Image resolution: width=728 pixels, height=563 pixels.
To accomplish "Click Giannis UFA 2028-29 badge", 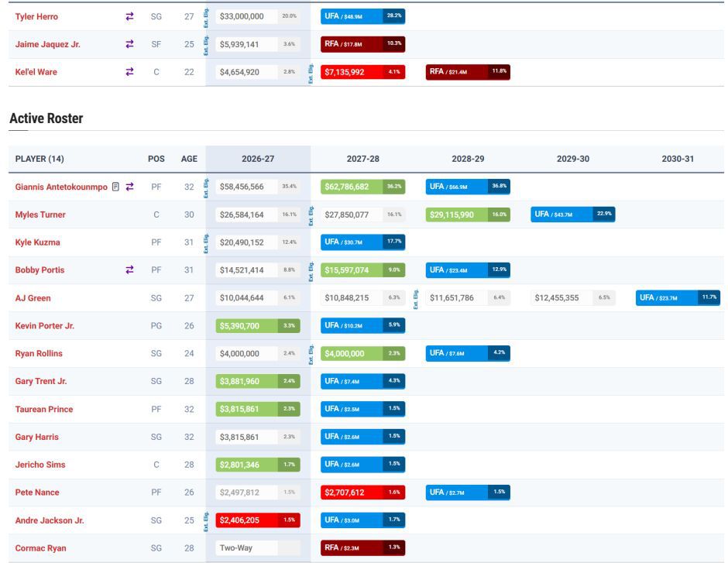I will point(468,187).
